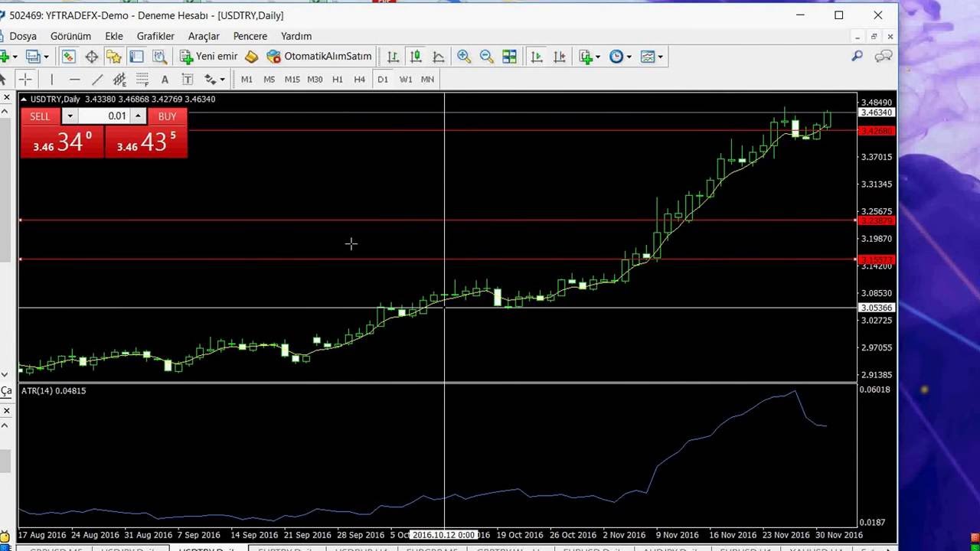The width and height of the screenshot is (980, 551).
Task: Open the Yardım menu
Action: tap(296, 36)
